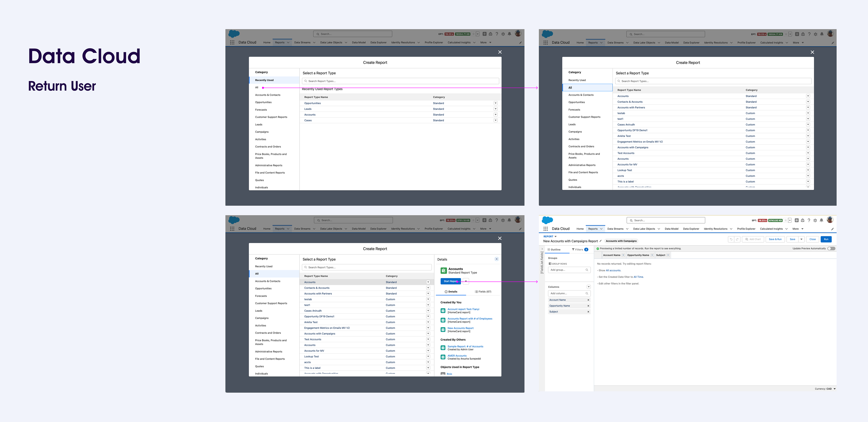
Task: Click Run button
Action: (826, 239)
